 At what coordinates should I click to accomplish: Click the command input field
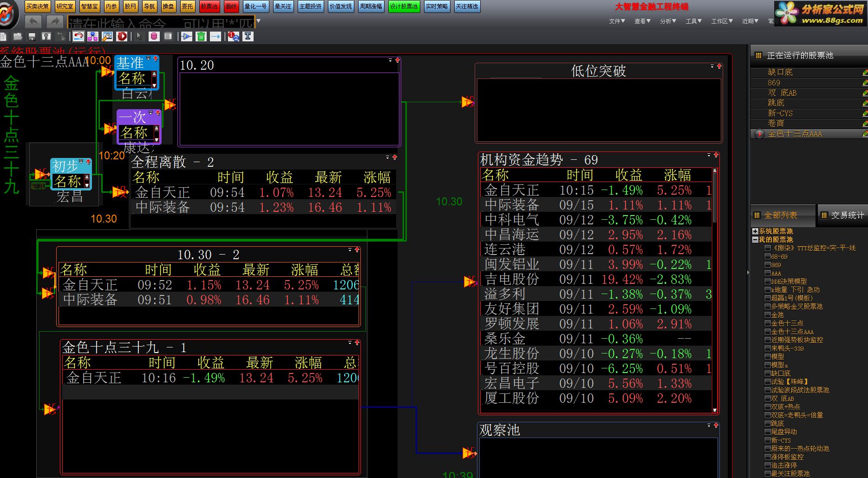tap(161, 22)
